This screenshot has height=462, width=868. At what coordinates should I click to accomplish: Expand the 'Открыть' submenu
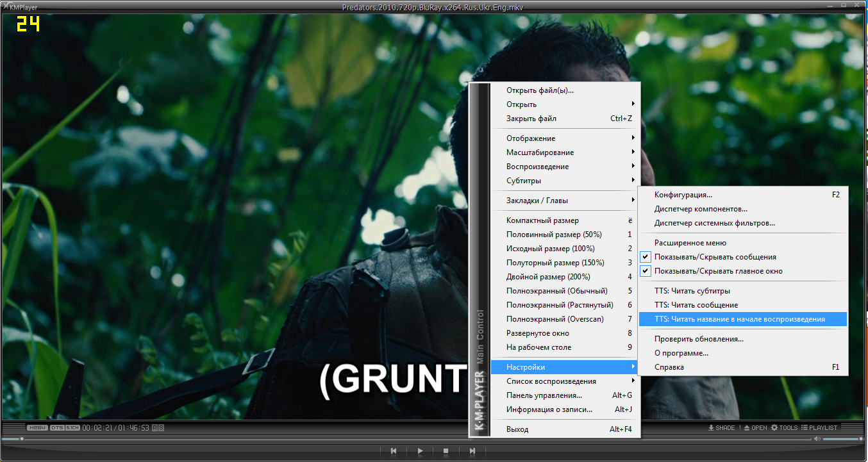coord(565,104)
